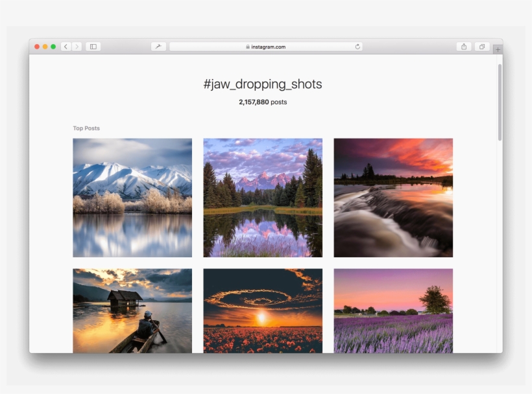Open the boat and lake hut photo

click(132, 310)
